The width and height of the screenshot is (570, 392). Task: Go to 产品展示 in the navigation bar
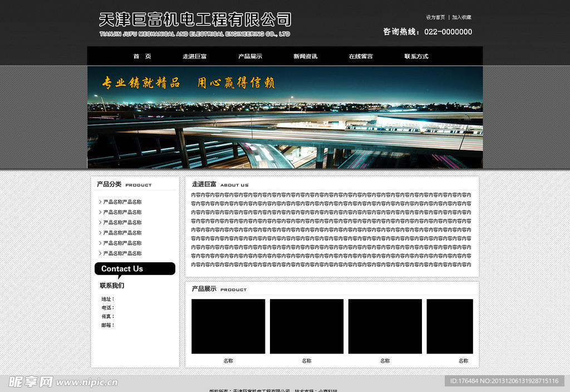click(250, 56)
